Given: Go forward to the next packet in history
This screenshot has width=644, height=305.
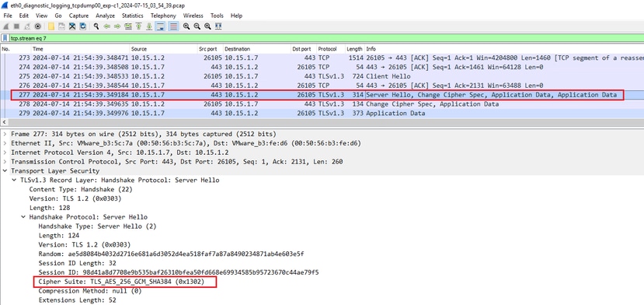Looking at the screenshot, I should [117, 26].
